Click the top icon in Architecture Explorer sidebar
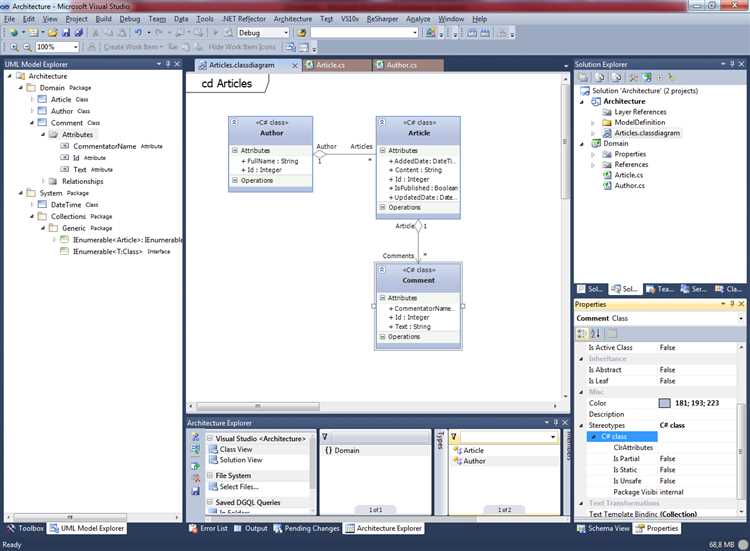750x551 pixels. (x=196, y=437)
